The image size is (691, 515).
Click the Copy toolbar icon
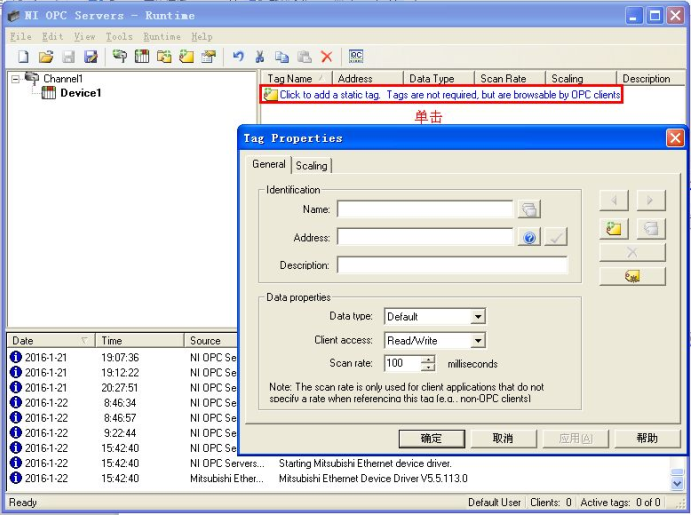tap(282, 56)
